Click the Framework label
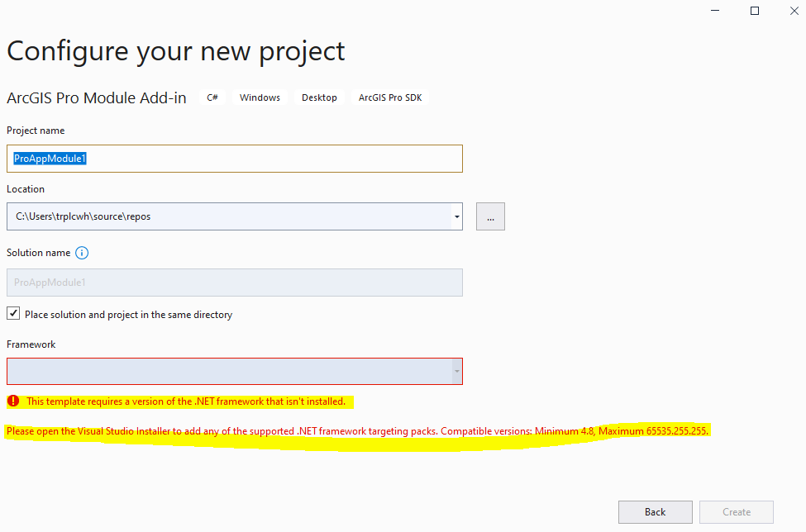806x532 pixels. coord(31,344)
